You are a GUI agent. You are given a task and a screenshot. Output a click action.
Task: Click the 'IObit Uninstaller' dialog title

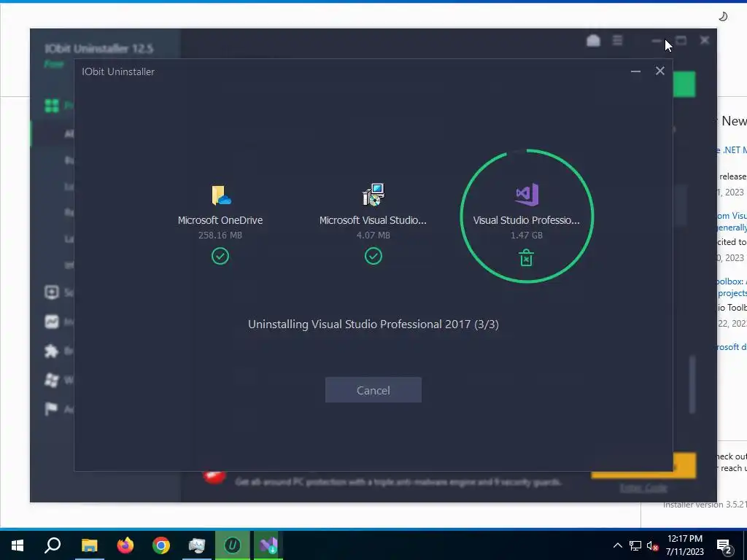point(118,71)
